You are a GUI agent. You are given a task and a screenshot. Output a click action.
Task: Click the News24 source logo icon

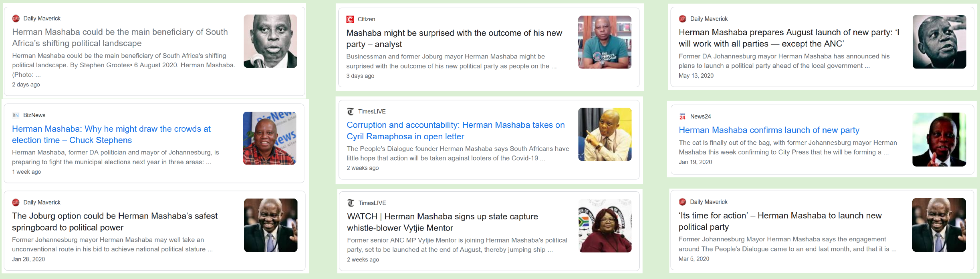[x=682, y=116]
